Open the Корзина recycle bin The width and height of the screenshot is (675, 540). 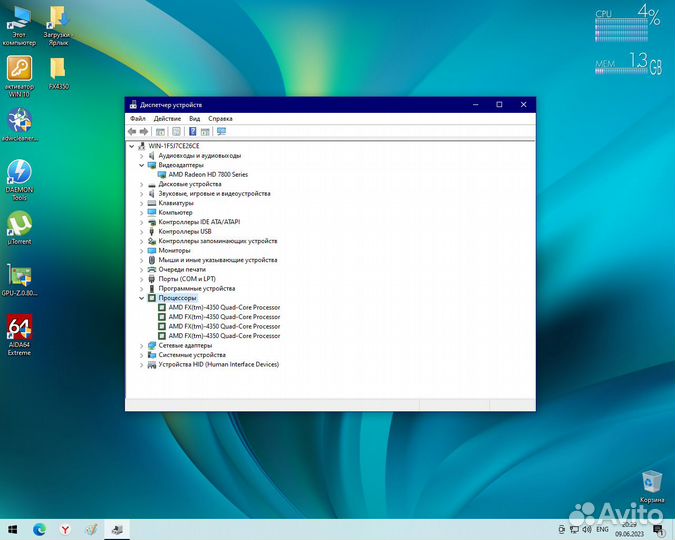652,487
